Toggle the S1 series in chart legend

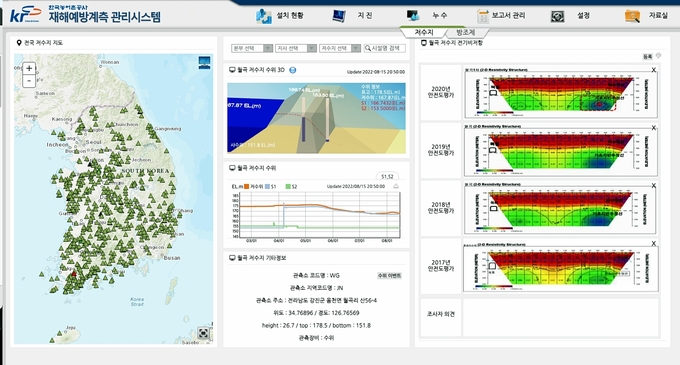point(270,186)
